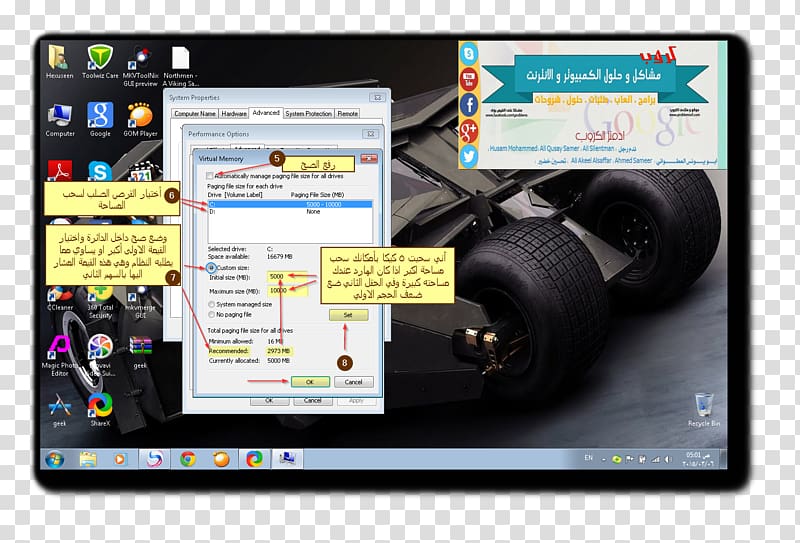800x543 pixels.
Task: Show hidden system tray icons
Action: tap(604, 460)
